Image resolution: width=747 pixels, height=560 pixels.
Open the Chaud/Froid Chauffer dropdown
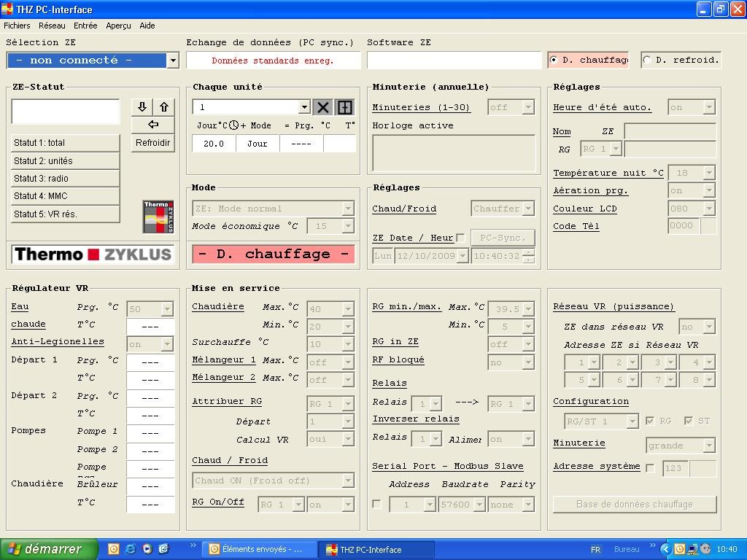point(528,209)
